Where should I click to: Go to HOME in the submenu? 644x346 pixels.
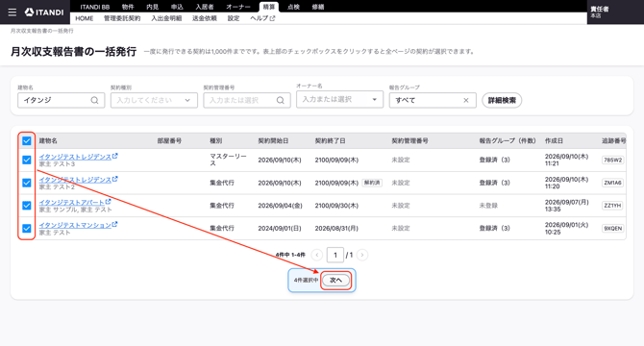(85, 18)
